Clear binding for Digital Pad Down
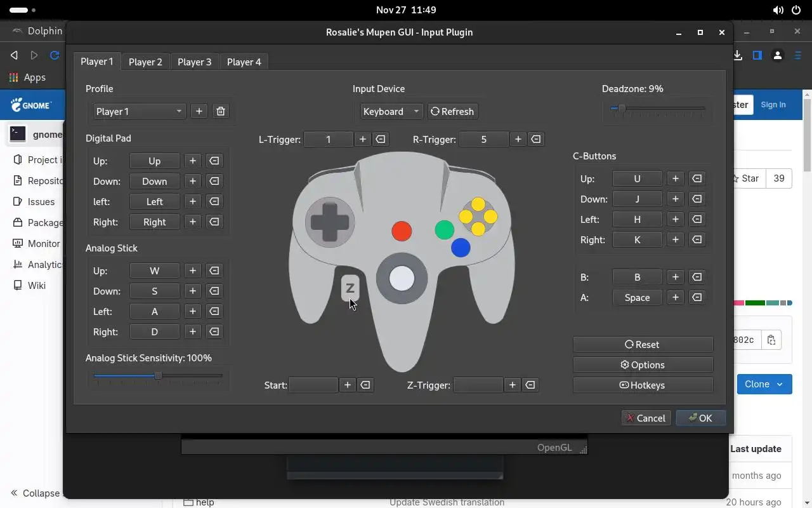The width and height of the screenshot is (812, 508). (x=214, y=181)
